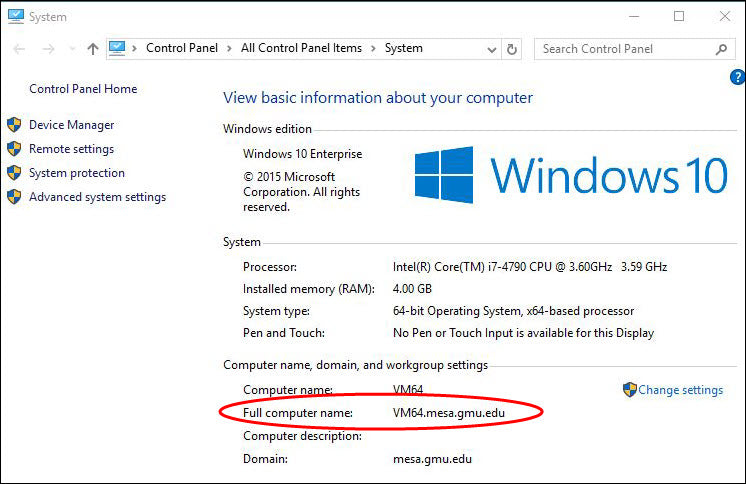
Task: Select the Control Panel breadcrumb
Action: (180, 48)
